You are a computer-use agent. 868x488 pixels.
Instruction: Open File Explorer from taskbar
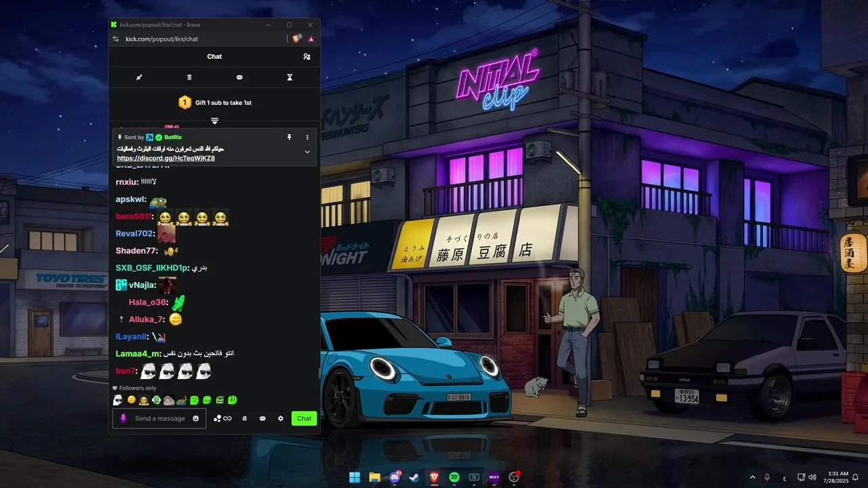point(374,477)
